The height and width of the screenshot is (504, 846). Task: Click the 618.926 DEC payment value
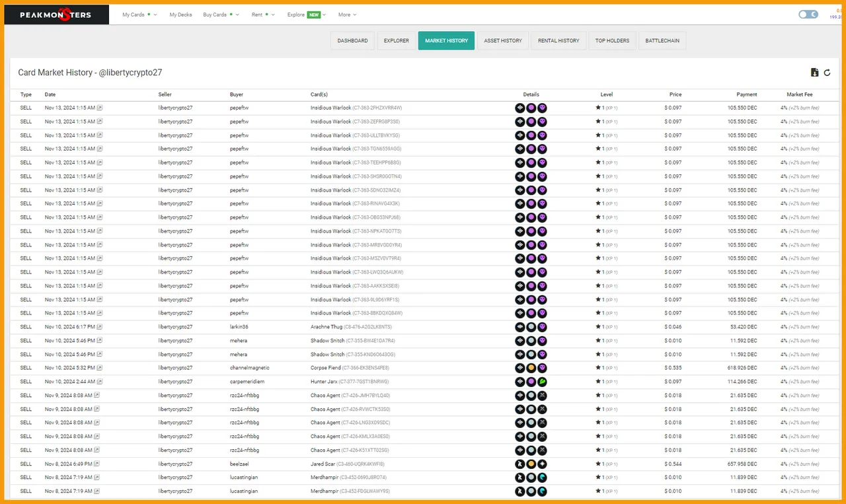coord(742,368)
